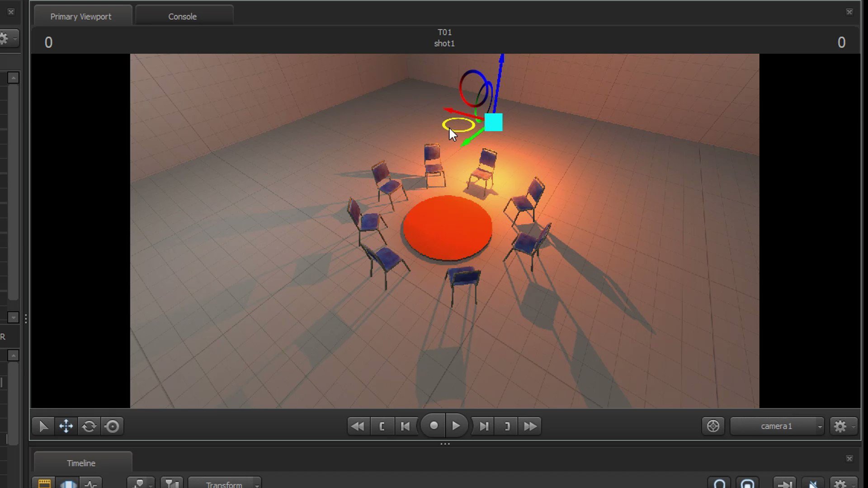Toggle the eye visibility icon in the Timeline toolbar
The image size is (868, 488).
(68, 483)
